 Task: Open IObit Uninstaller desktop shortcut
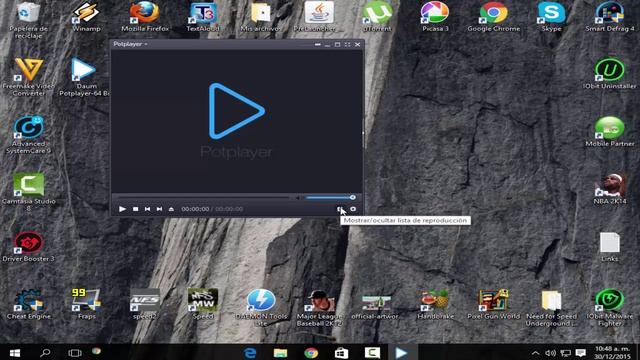[610, 74]
